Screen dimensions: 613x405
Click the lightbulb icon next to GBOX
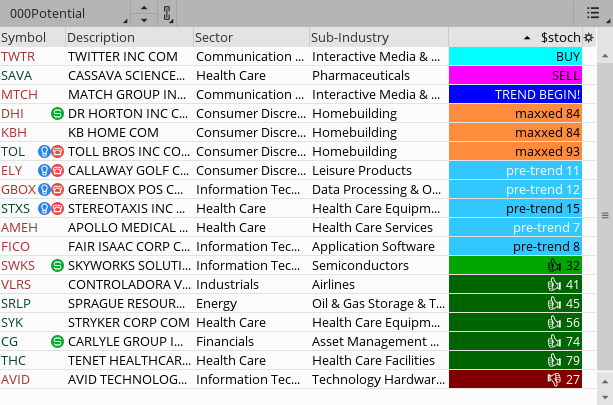(44, 189)
